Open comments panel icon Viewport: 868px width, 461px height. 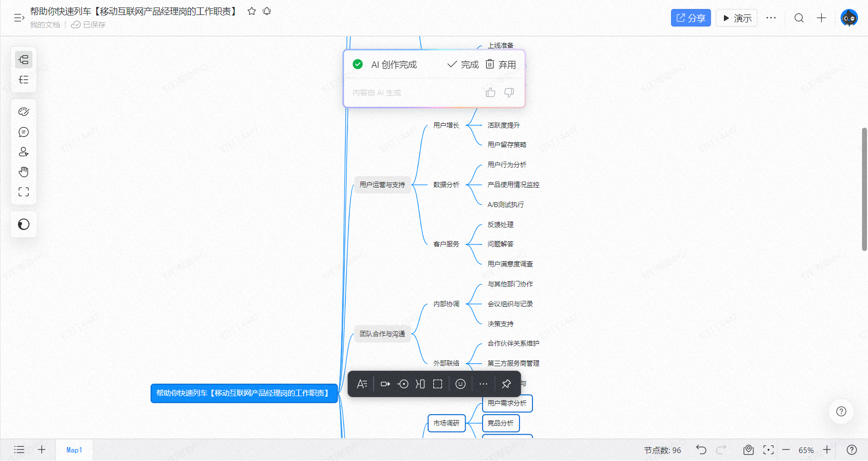click(x=23, y=132)
